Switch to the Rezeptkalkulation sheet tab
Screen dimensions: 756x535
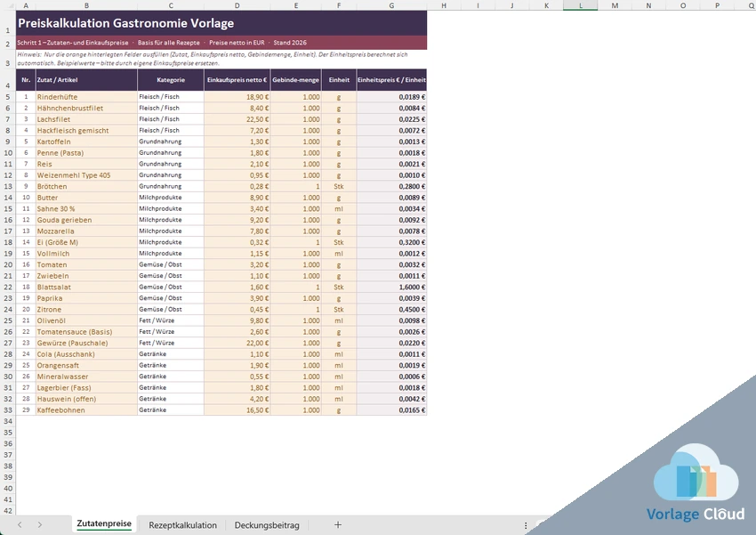pos(182,525)
